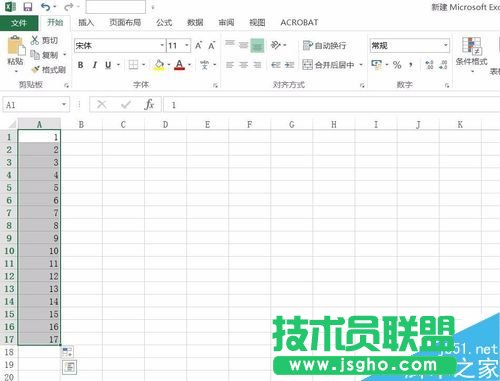This screenshot has height=381, width=500.
Task: Click the Quick Analysis icon near row 19
Action: click(69, 367)
